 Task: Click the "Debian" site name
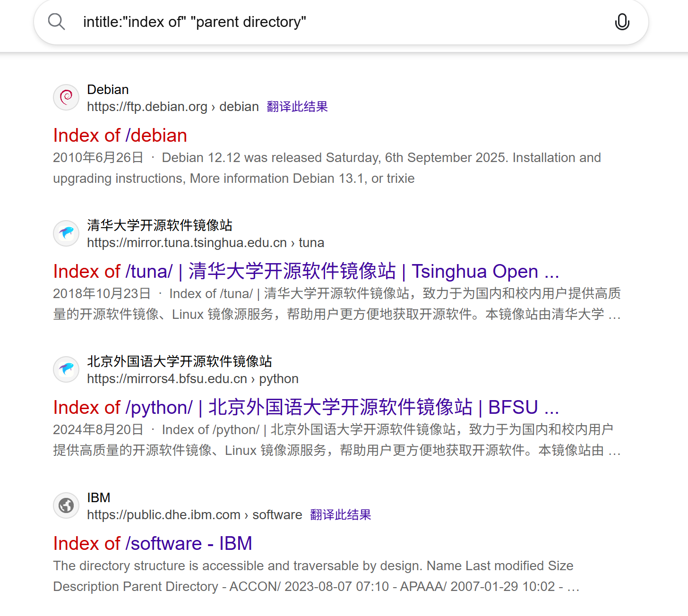108,90
